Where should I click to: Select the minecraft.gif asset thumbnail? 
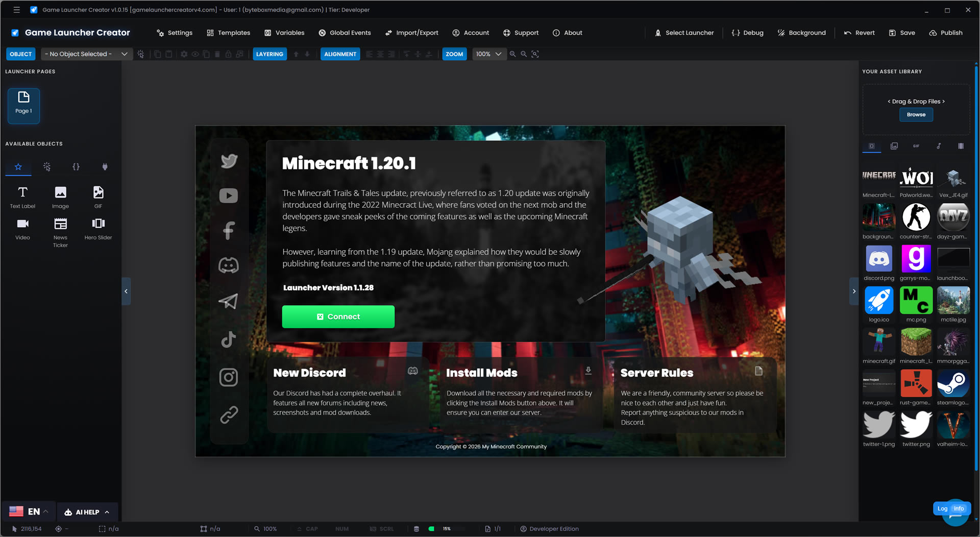(878, 341)
